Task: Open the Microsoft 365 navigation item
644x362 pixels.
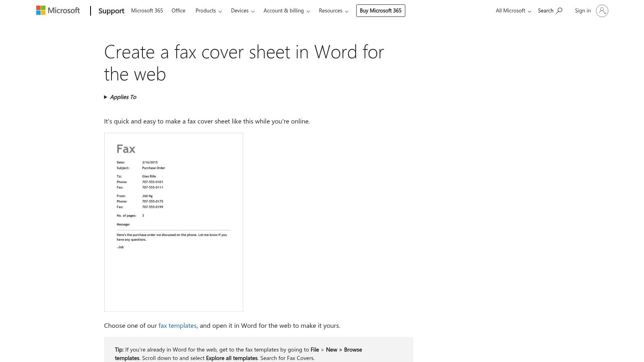Action: (147, 11)
